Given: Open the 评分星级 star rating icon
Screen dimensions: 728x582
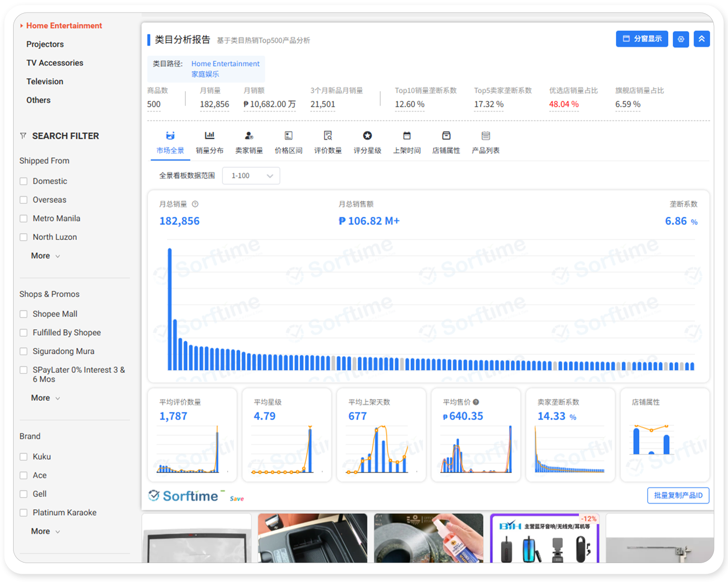Looking at the screenshot, I should tap(367, 136).
